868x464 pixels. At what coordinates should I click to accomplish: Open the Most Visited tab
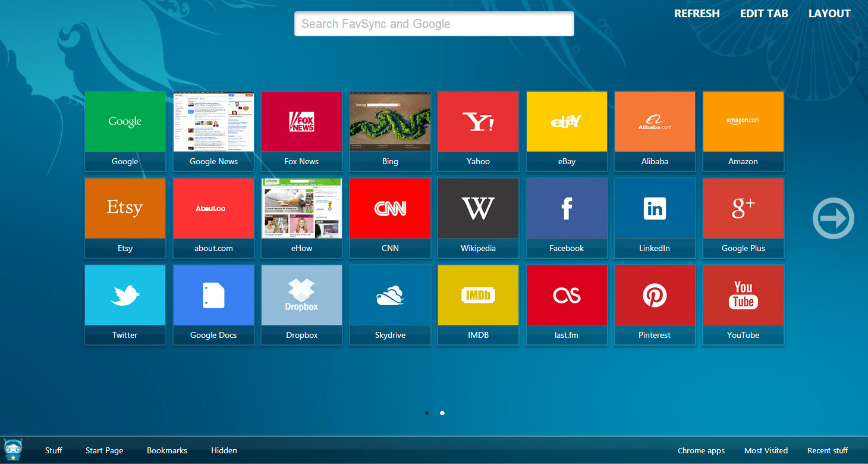766,450
